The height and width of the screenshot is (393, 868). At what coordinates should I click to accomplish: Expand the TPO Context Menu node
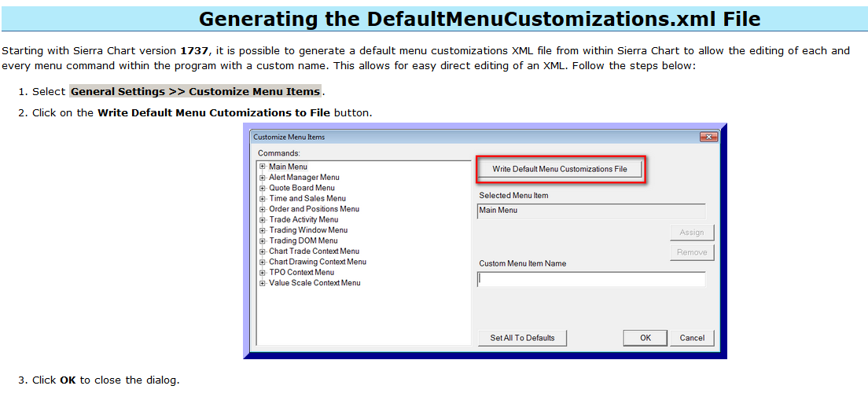click(x=263, y=272)
